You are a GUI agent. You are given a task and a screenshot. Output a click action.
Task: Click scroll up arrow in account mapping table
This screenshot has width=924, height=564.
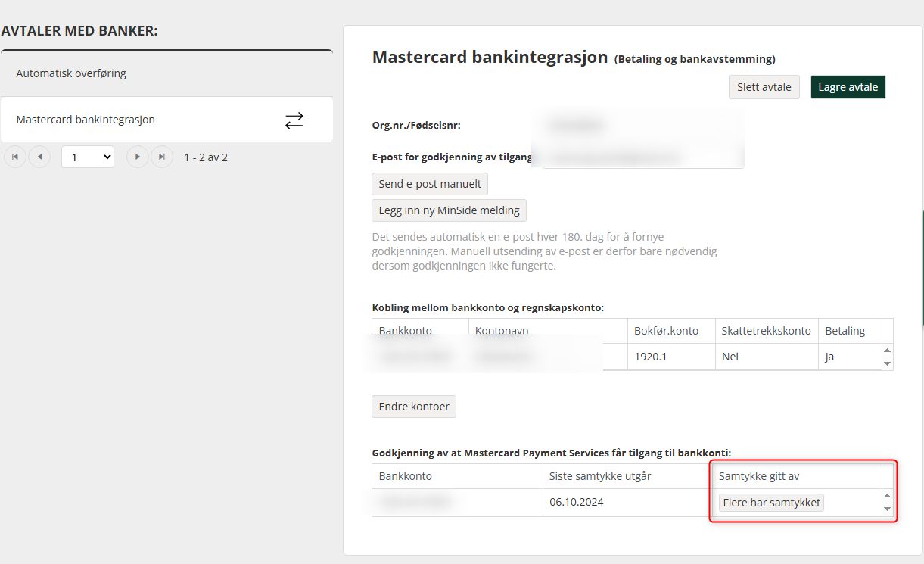coord(888,351)
